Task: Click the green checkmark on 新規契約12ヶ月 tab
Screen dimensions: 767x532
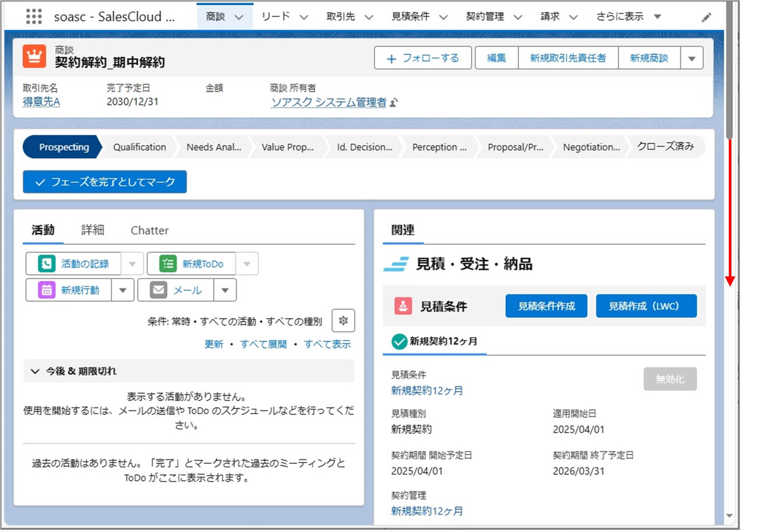Action: [399, 341]
